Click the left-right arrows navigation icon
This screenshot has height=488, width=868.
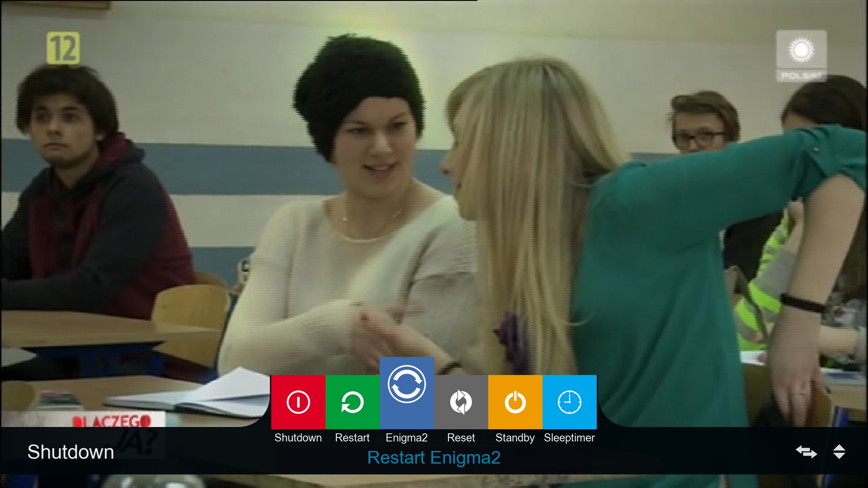pos(806,451)
